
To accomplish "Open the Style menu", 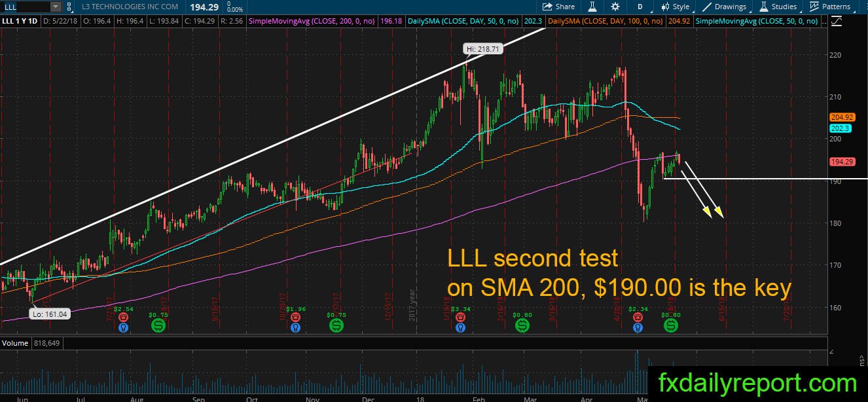I will point(676,7).
